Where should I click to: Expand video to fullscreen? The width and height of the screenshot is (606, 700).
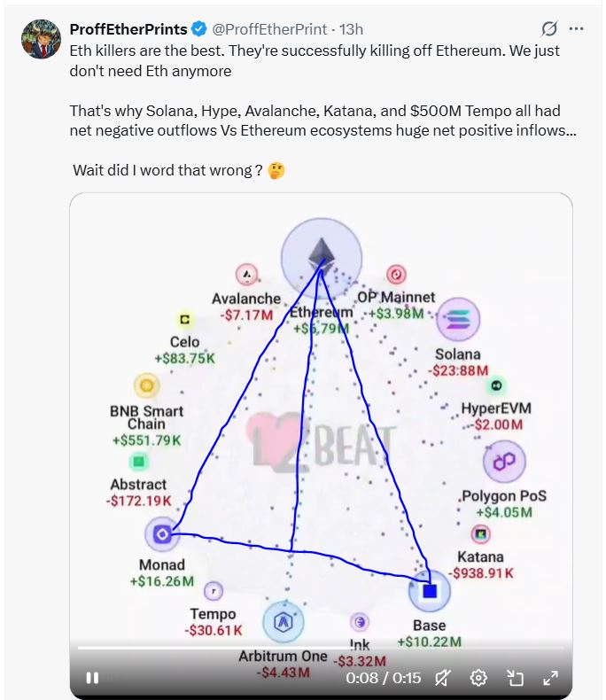551,678
